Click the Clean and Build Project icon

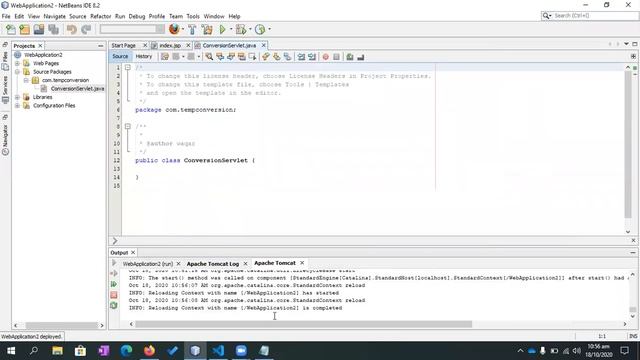click(x=207, y=29)
